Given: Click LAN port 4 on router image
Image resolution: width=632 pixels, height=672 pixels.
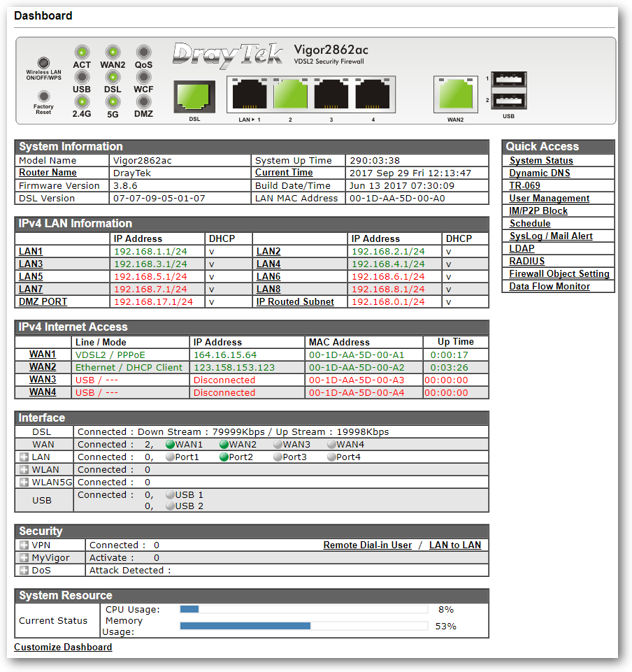Looking at the screenshot, I should [373, 94].
